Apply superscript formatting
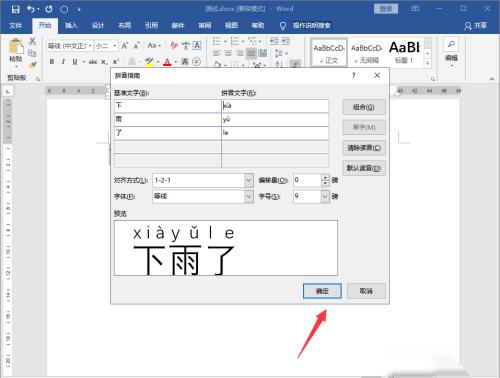This screenshot has height=378, width=500. click(115, 62)
